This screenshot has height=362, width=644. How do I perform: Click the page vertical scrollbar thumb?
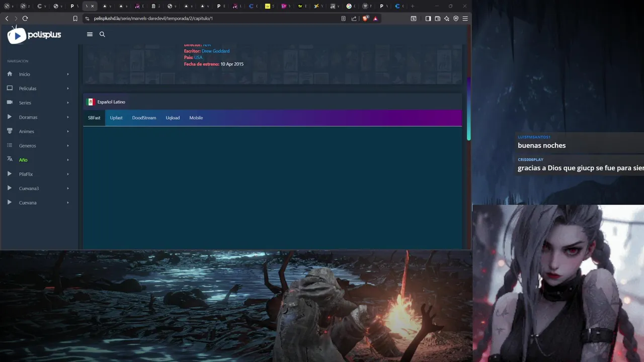click(468, 108)
